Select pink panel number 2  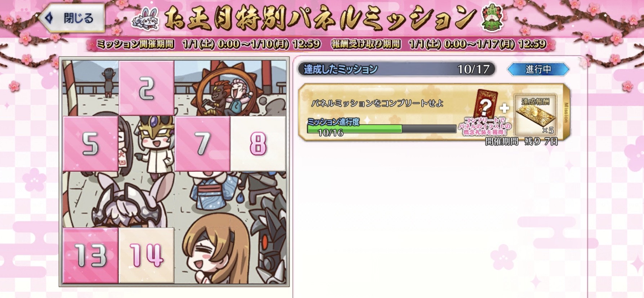coord(146,88)
